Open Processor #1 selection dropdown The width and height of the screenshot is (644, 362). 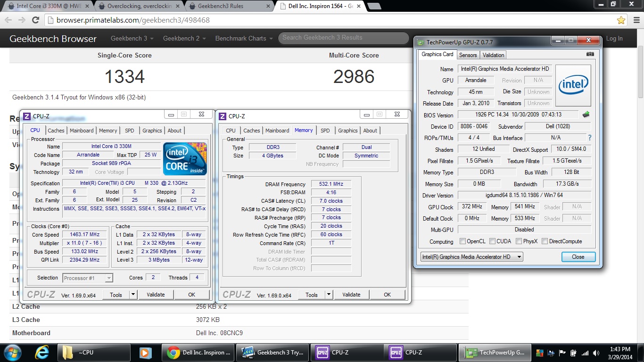88,278
